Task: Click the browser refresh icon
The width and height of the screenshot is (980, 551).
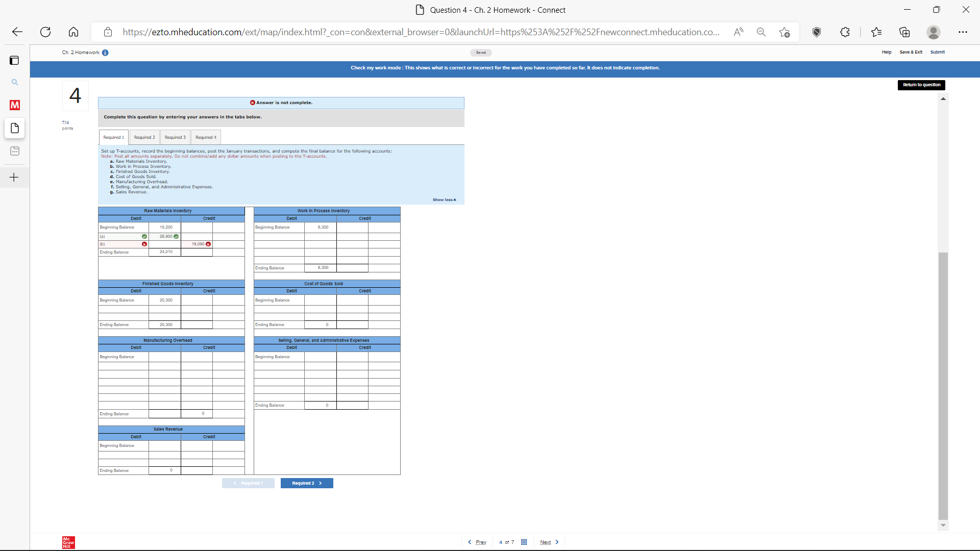Action: [45, 32]
